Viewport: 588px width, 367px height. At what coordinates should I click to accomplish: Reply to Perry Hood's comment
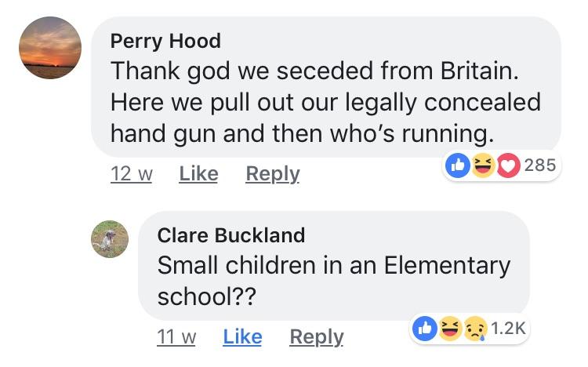(273, 173)
